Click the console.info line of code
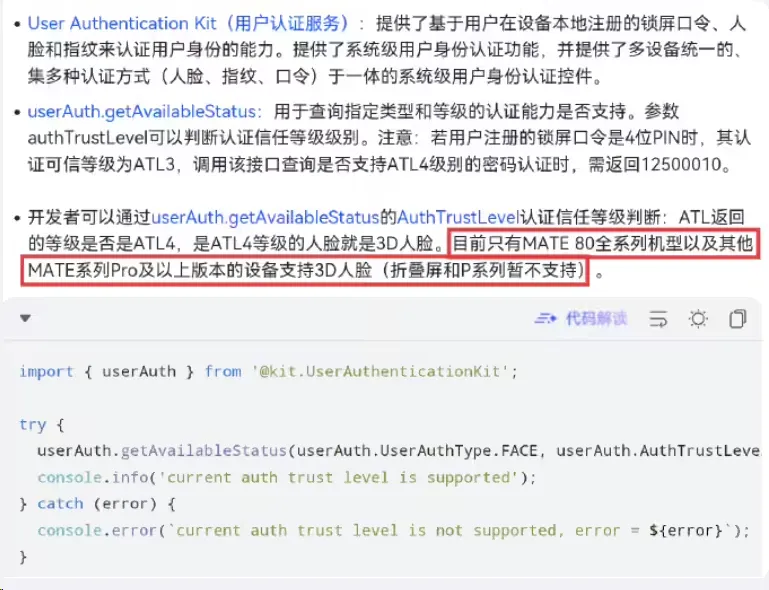Screen dimensions: 769x590 287,477
